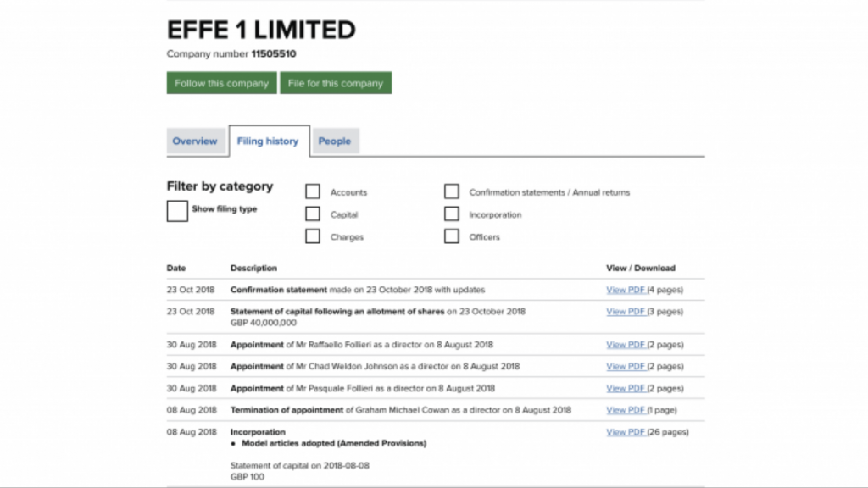This screenshot has height=488, width=868.
Task: Check the Incorporation filter checkbox
Action: point(452,213)
